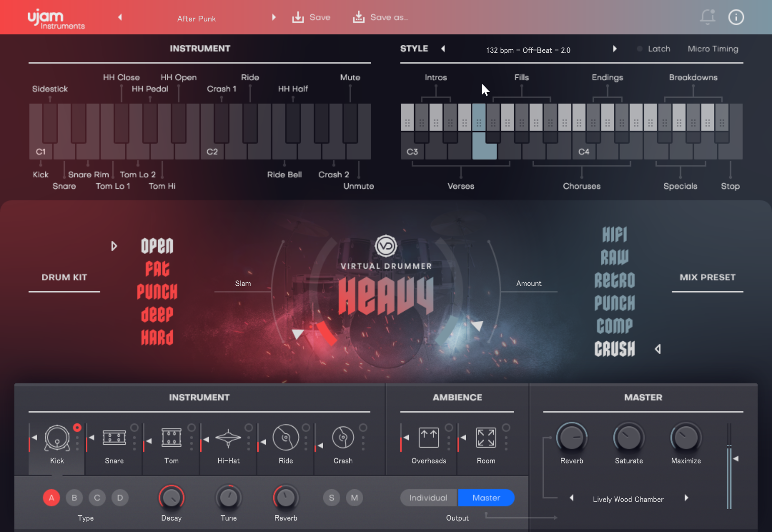772x532 pixels.
Task: Click the master Saturate knob
Action: [x=629, y=438]
